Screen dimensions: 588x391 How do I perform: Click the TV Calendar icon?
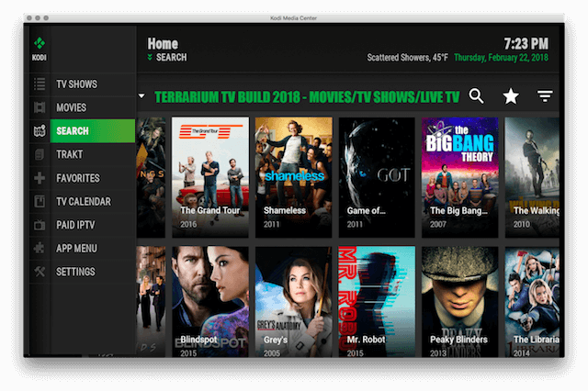pyautogui.click(x=40, y=201)
